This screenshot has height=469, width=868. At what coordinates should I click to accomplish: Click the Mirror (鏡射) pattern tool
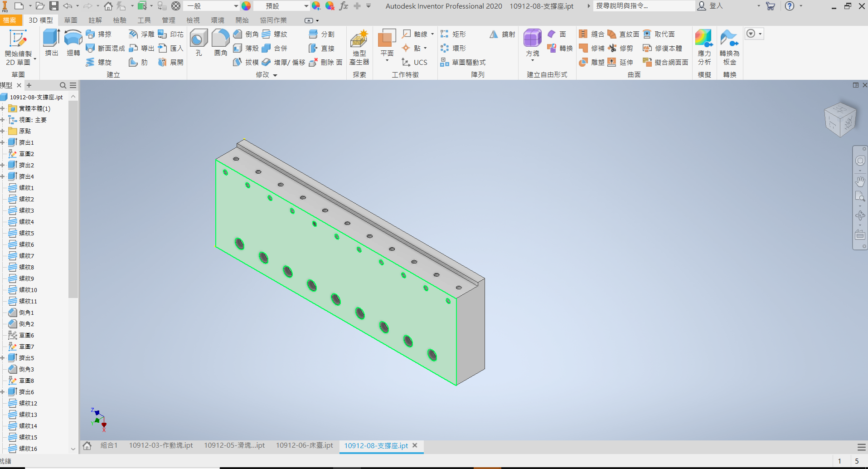click(x=502, y=34)
